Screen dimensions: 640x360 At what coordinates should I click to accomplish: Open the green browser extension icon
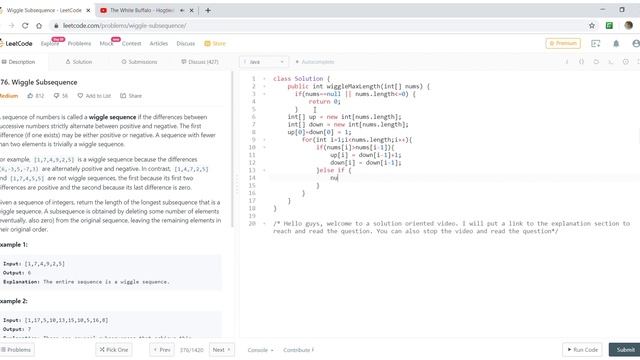coord(609,26)
